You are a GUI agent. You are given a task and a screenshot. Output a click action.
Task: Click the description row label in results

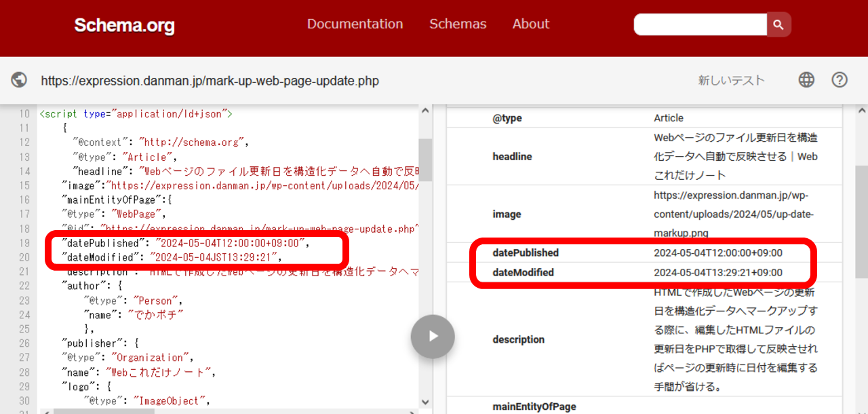[x=518, y=339]
